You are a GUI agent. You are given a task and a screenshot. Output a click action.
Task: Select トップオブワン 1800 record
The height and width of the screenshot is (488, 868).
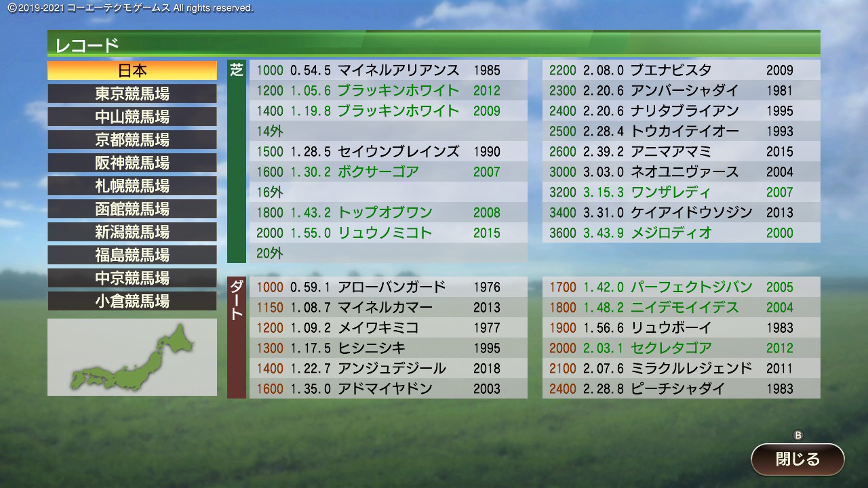pos(389,212)
